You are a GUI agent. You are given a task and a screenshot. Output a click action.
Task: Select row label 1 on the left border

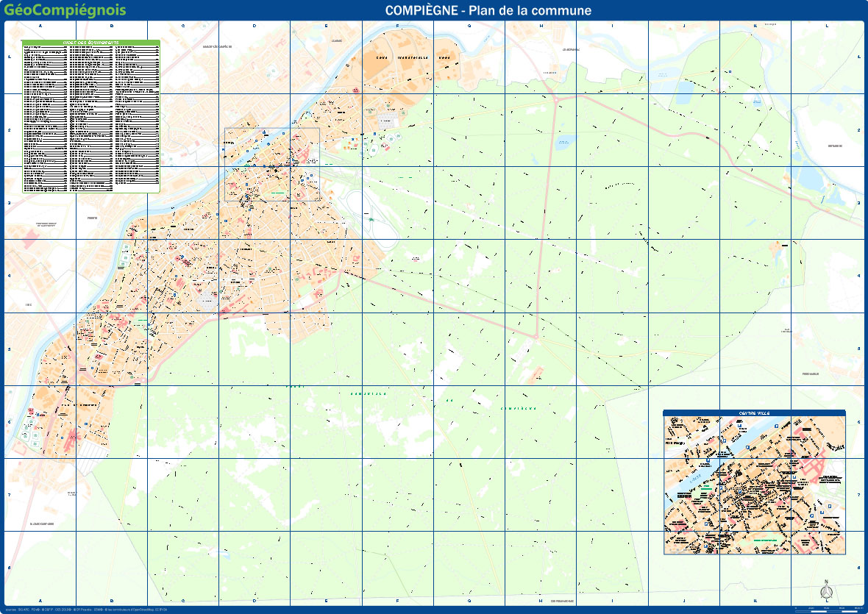pos(9,57)
